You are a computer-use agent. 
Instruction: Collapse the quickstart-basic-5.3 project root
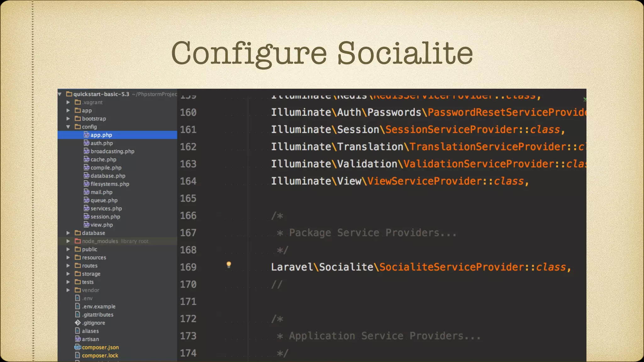coord(59,94)
